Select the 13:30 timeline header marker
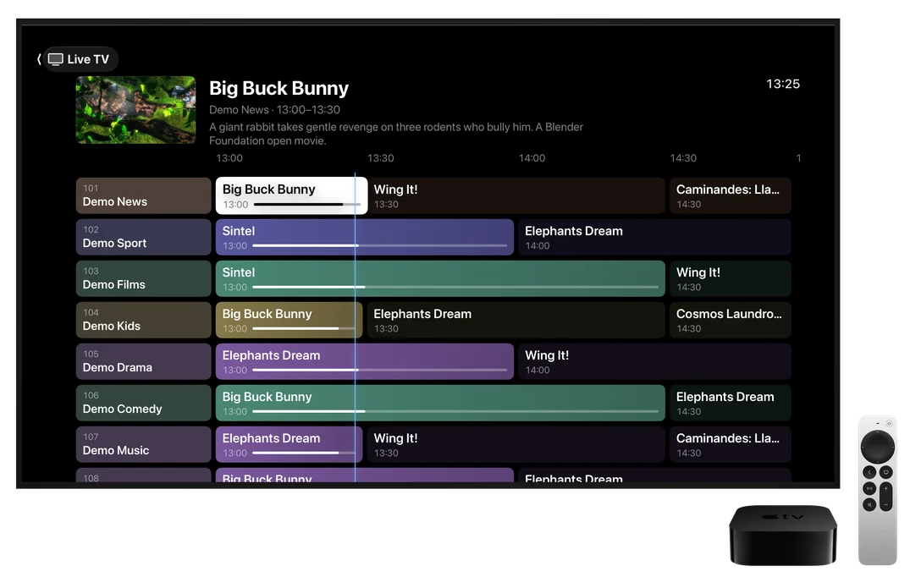910x588 pixels. 381,157
